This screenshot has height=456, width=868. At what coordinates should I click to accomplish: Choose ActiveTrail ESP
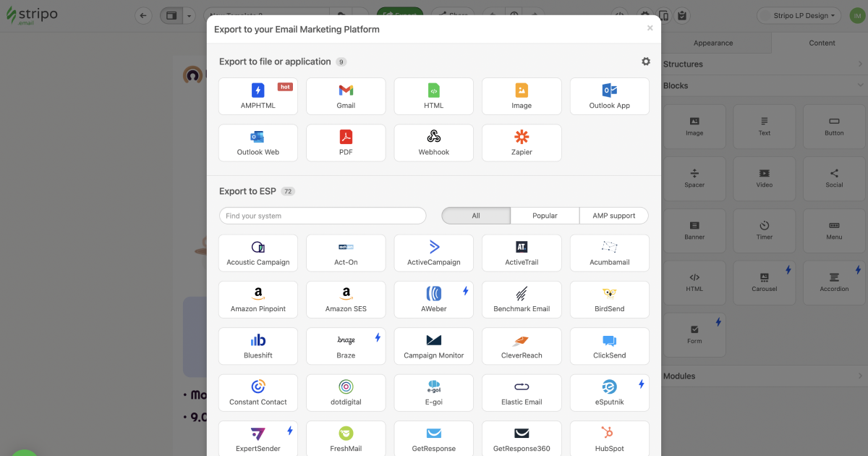(522, 253)
